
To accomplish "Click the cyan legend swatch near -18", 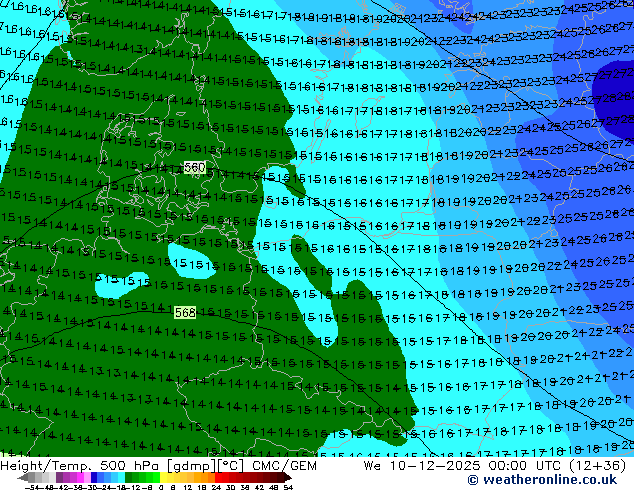I will pos(122,477).
